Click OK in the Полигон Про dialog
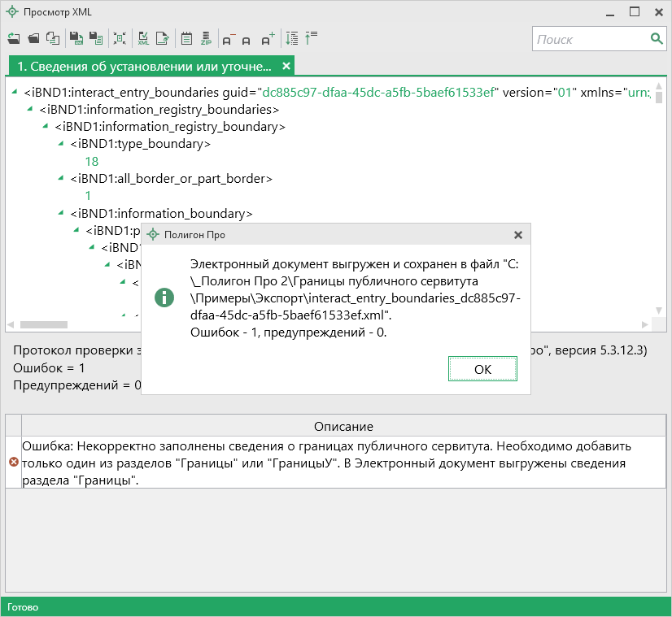 click(482, 369)
